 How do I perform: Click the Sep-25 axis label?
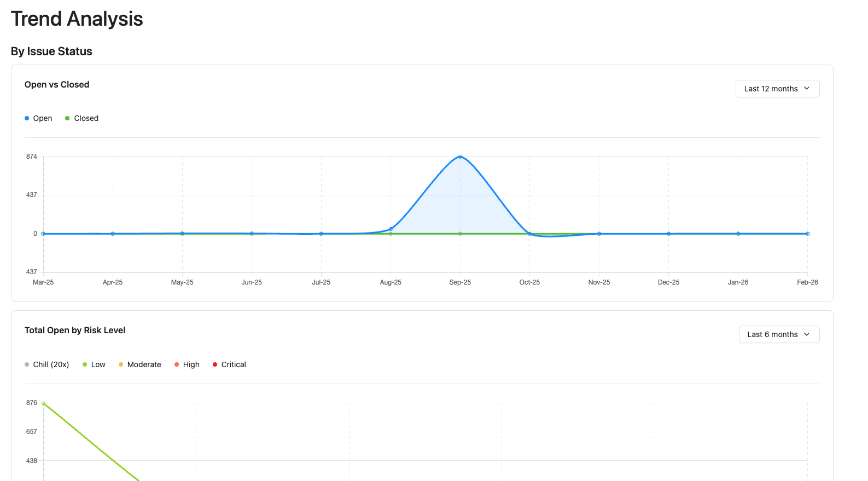pos(460,282)
